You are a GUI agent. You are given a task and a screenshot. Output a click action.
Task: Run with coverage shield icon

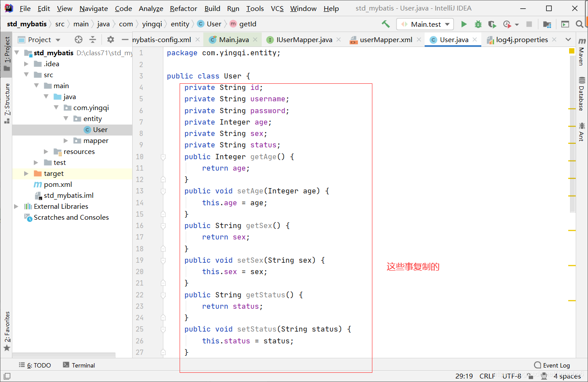[492, 24]
